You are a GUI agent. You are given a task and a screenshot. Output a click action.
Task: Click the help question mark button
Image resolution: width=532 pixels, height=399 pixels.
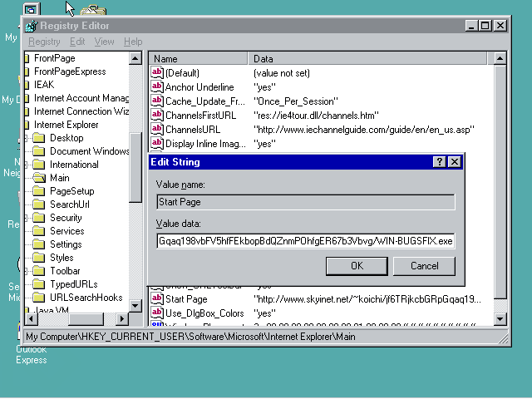[440, 162]
